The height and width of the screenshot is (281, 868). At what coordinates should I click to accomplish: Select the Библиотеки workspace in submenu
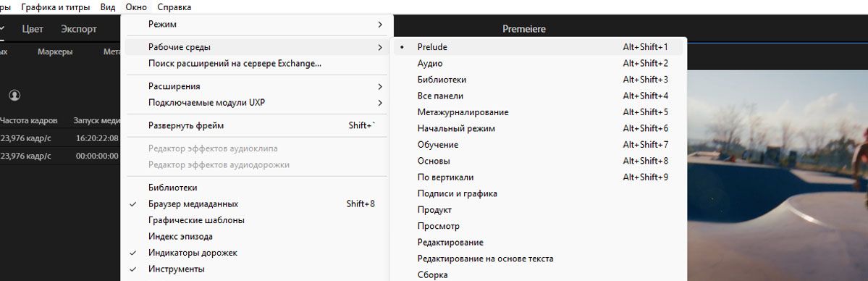(x=538, y=79)
